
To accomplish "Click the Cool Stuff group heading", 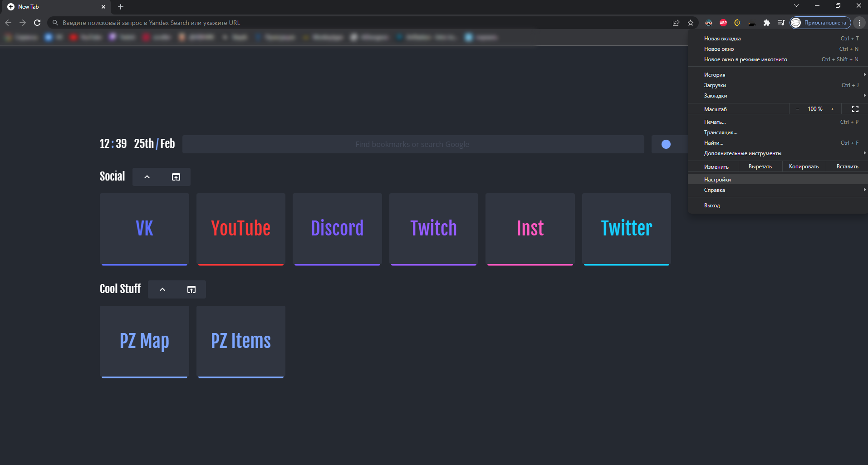I will click(x=120, y=289).
